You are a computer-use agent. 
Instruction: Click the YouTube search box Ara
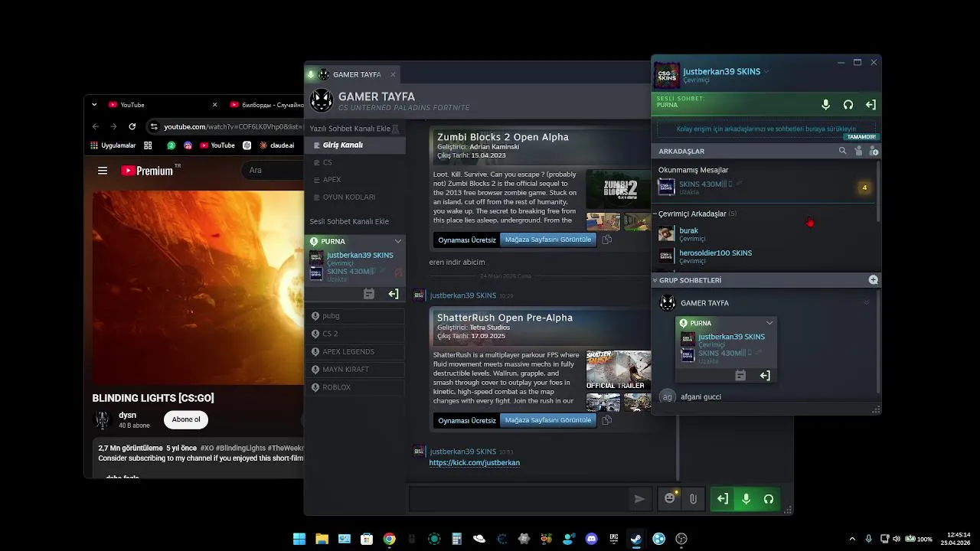[273, 170]
